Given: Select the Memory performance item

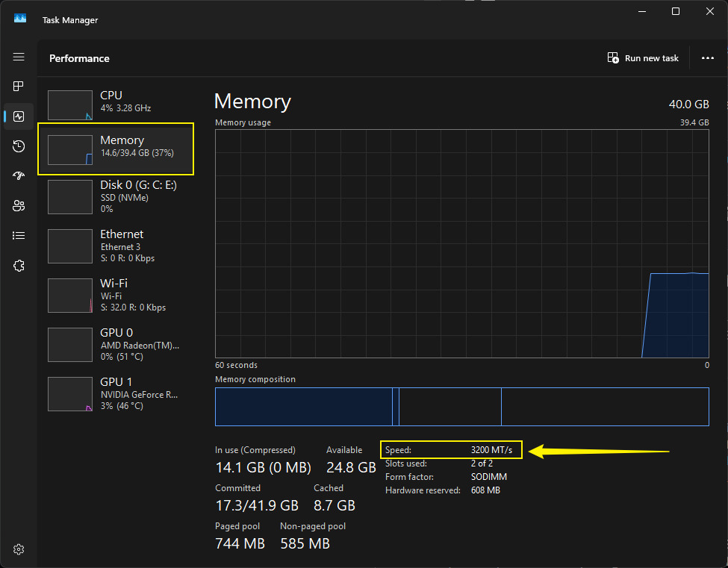Looking at the screenshot, I should [x=116, y=149].
